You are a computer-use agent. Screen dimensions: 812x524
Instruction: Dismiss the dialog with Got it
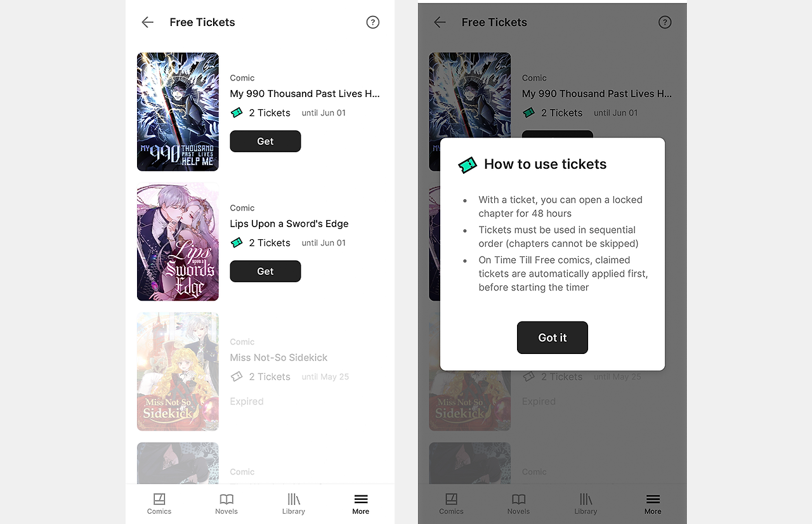[x=553, y=337]
